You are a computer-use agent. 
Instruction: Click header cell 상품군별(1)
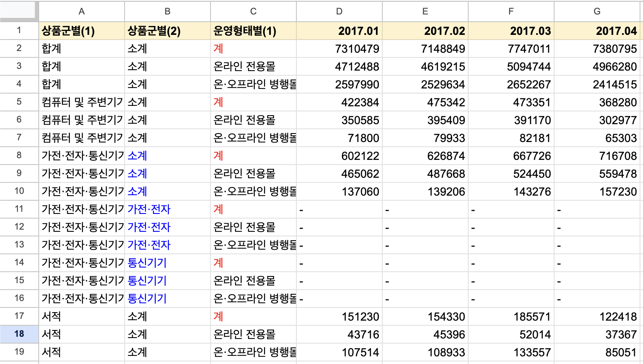(82, 31)
